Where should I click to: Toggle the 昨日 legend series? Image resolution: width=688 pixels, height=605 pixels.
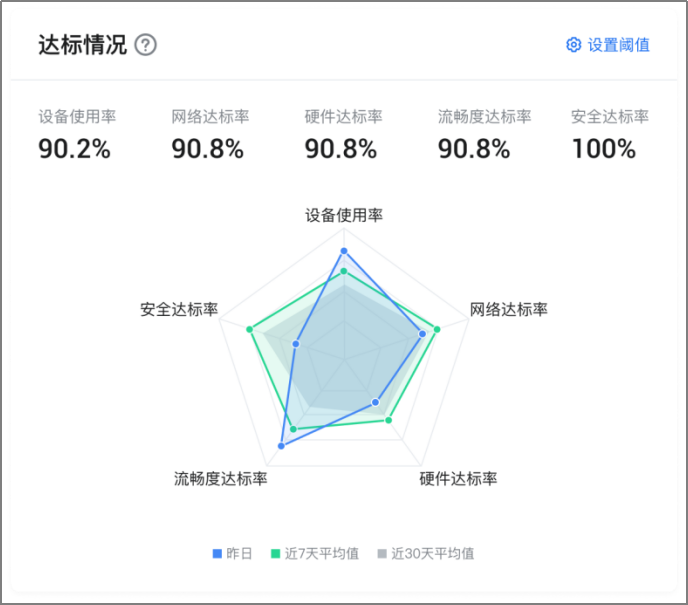pos(233,554)
